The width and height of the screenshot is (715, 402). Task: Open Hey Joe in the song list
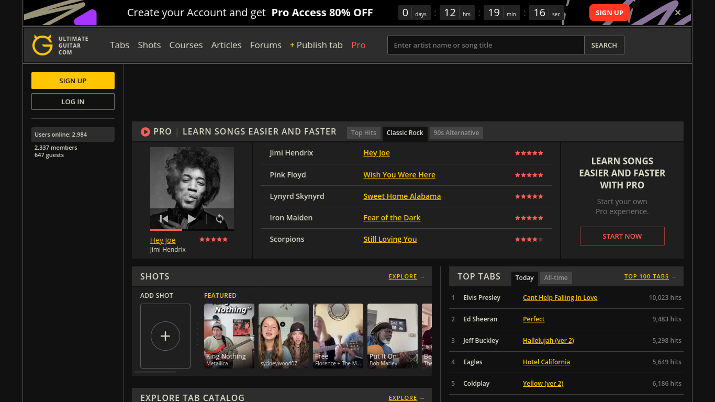pyautogui.click(x=377, y=153)
